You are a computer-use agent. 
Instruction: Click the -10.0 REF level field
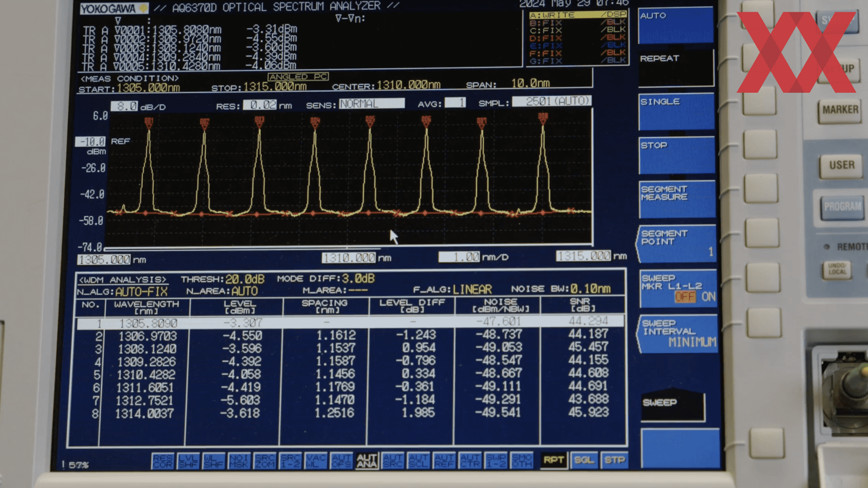click(91, 142)
